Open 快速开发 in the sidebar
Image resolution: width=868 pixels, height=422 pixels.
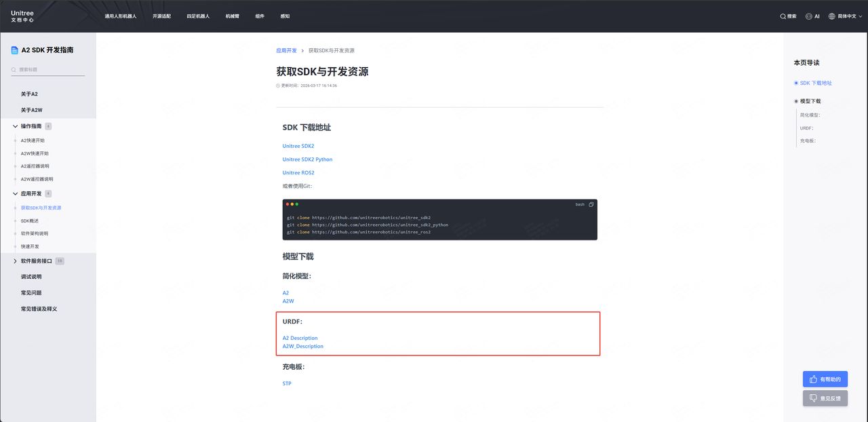point(30,246)
